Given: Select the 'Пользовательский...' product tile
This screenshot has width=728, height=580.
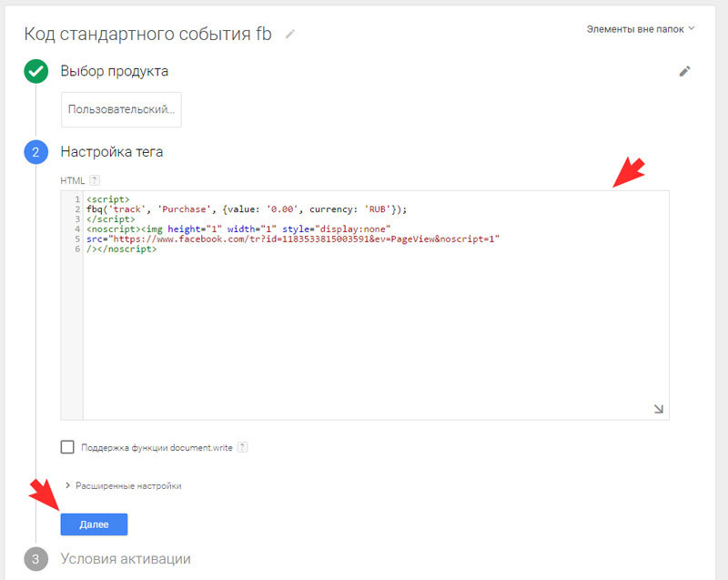Looking at the screenshot, I should click(x=121, y=109).
